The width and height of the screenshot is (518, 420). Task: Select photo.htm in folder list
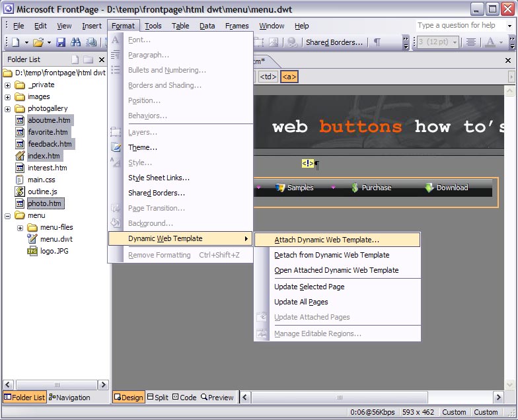(x=45, y=203)
